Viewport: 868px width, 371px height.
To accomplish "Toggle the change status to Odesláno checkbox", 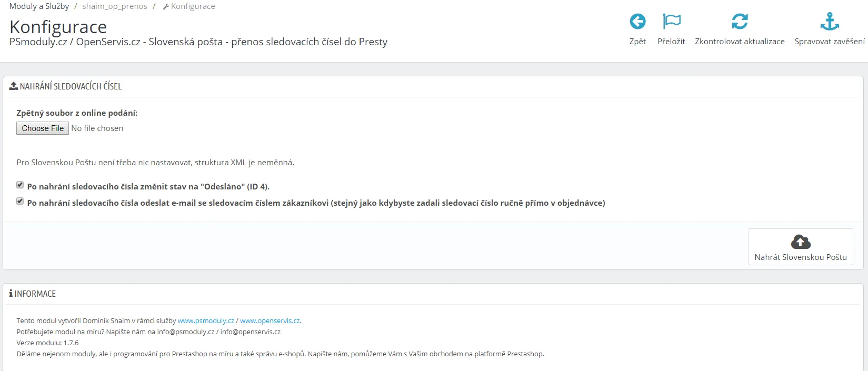I will [x=20, y=185].
